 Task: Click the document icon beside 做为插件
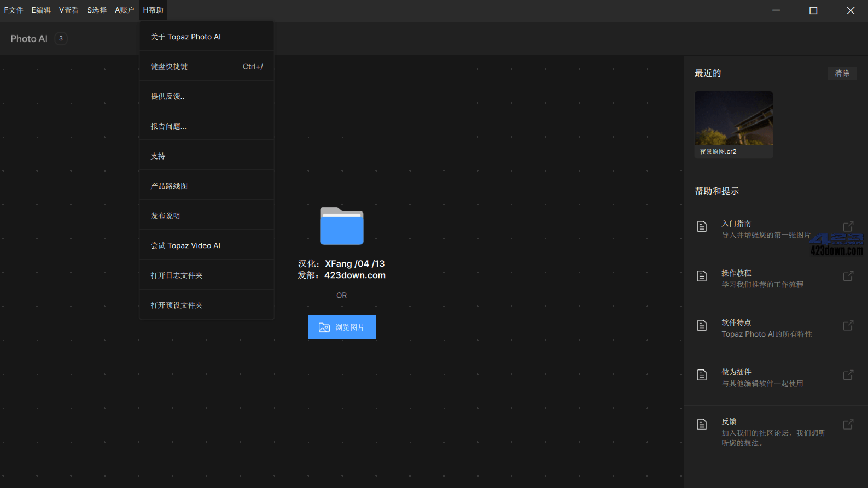[702, 375]
